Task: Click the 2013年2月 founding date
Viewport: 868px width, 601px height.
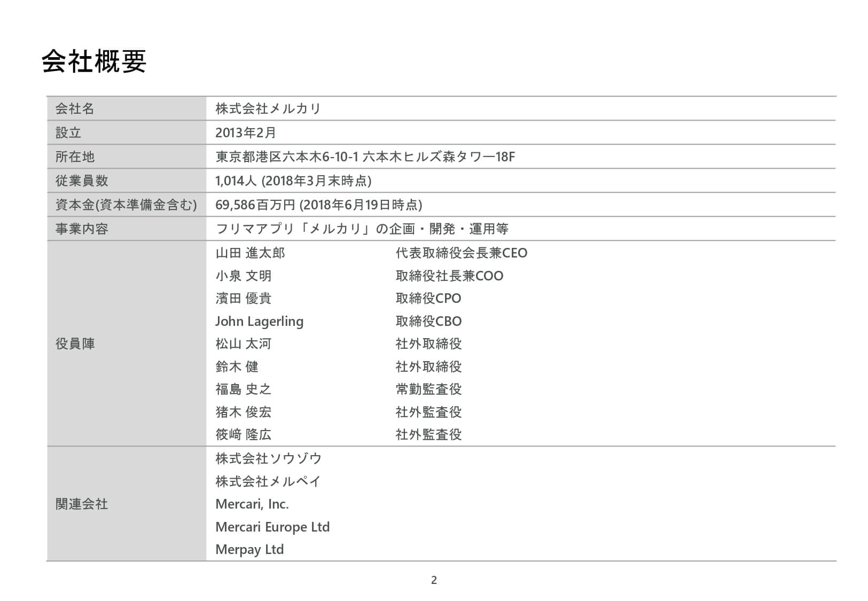Action: [x=246, y=132]
